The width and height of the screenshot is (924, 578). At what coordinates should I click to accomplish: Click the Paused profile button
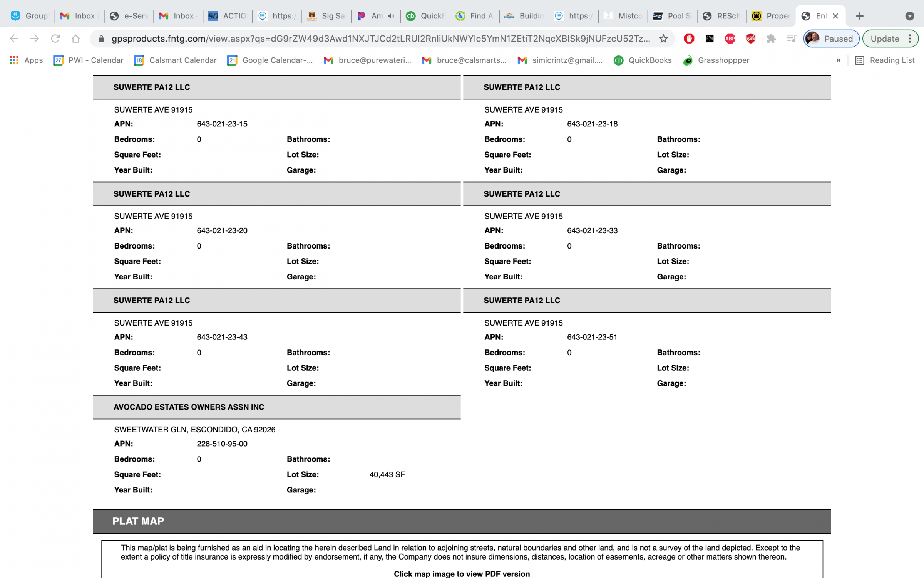point(831,39)
